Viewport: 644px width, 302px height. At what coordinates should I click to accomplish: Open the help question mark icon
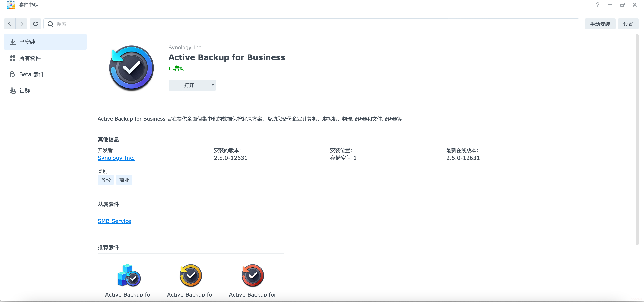597,5
